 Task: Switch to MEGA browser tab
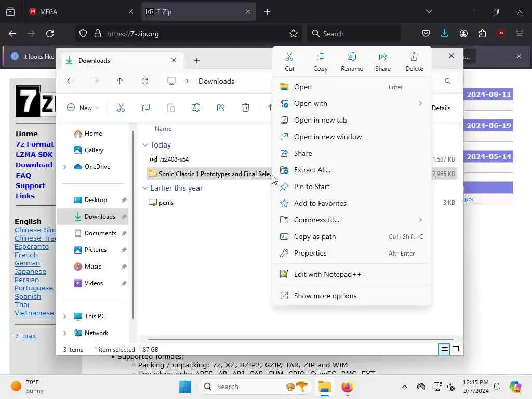(81, 11)
